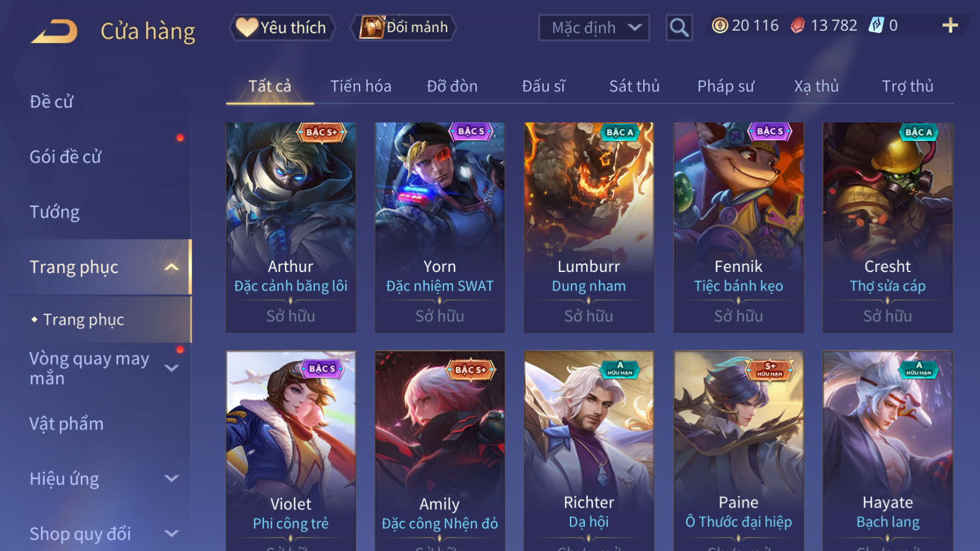Click the back arrow icon
The image size is (980, 551).
click(x=54, y=31)
